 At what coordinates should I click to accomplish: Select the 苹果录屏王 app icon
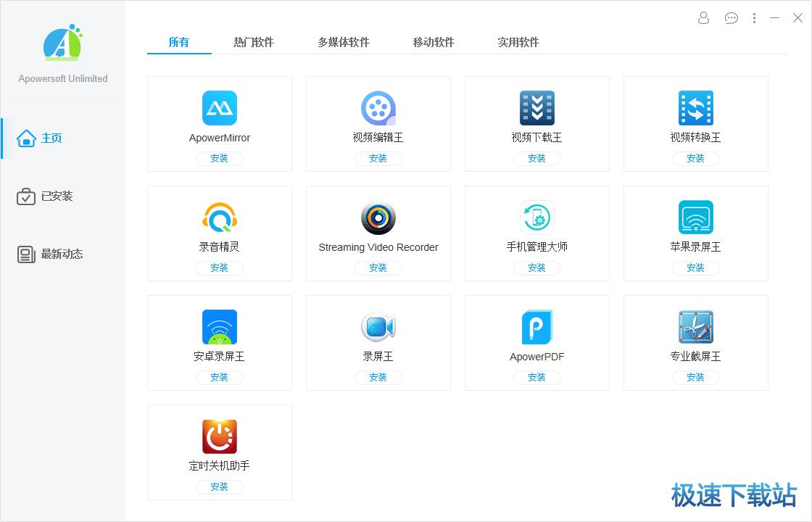[x=695, y=216]
